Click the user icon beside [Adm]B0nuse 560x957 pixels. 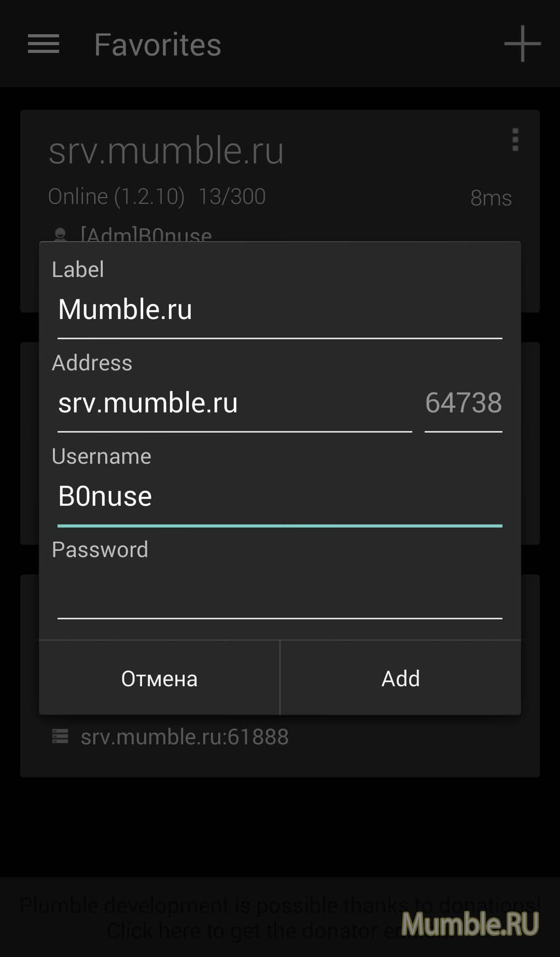[60, 234]
